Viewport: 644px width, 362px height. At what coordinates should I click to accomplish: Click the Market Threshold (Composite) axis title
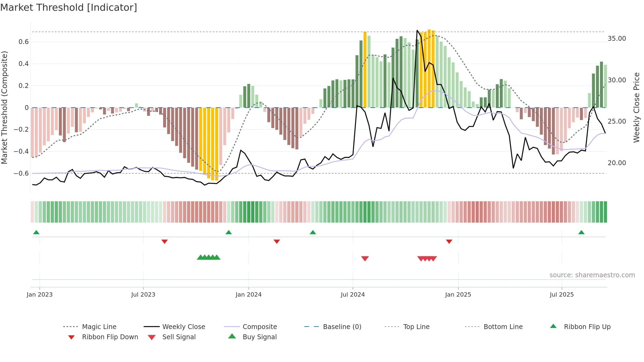click(4, 107)
